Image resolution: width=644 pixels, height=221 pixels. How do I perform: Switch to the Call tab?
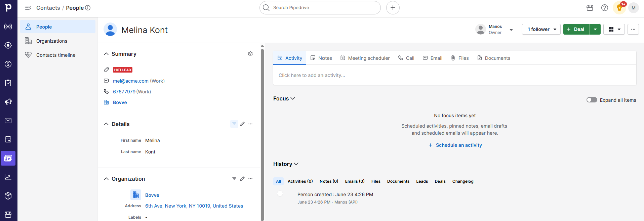click(x=406, y=58)
